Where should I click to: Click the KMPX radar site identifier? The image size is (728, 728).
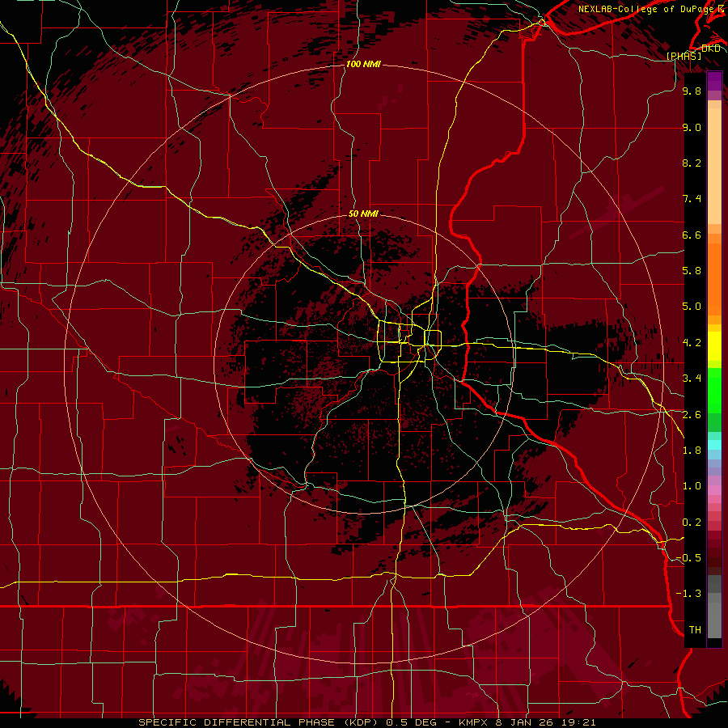473,722
